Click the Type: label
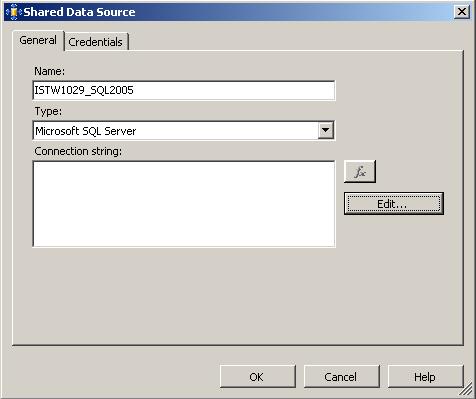476x399 pixels. click(x=48, y=111)
